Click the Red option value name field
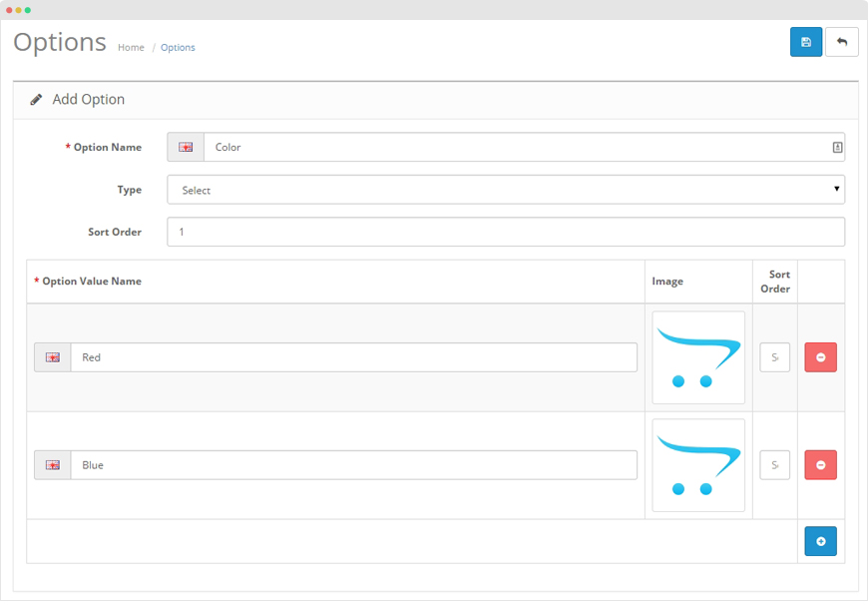 pyautogui.click(x=353, y=357)
